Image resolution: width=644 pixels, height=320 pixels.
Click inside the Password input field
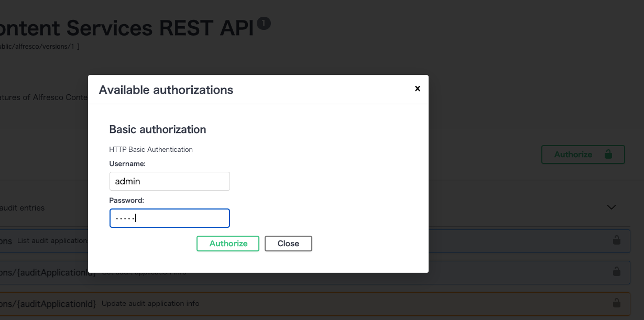tap(169, 218)
